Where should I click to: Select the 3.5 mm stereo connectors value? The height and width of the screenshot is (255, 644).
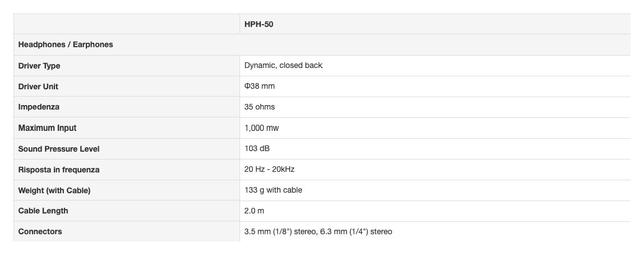[318, 231]
